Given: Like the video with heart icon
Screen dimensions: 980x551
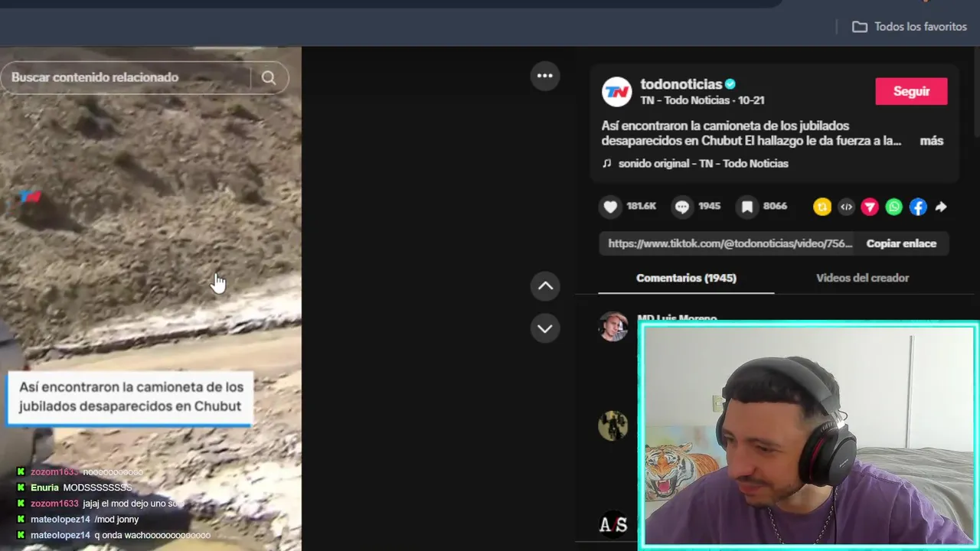Looking at the screenshot, I should click(610, 207).
